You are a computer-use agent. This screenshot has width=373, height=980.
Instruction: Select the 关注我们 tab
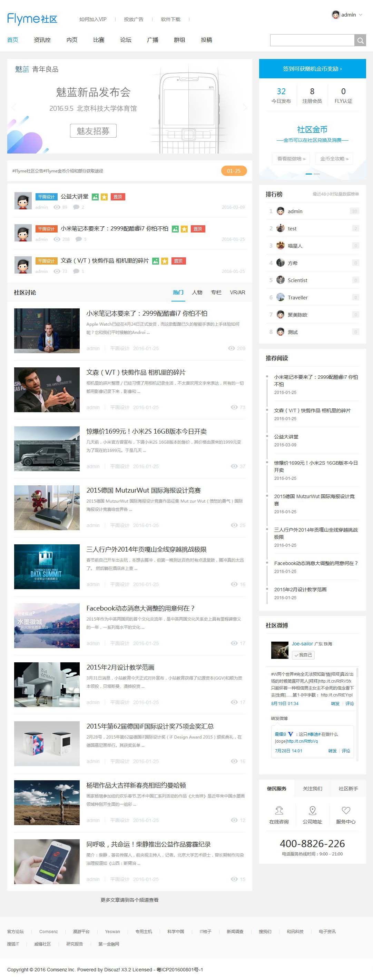pyautogui.click(x=313, y=789)
